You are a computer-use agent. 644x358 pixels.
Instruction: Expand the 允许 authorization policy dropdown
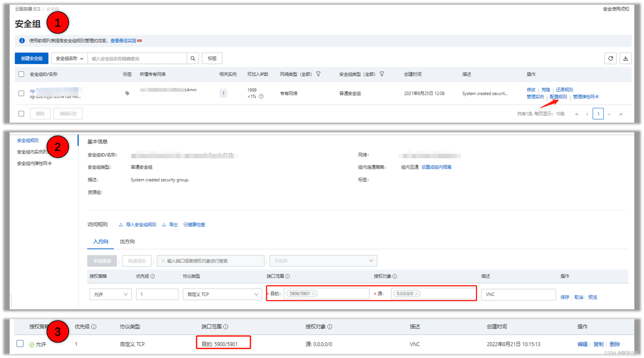110,294
